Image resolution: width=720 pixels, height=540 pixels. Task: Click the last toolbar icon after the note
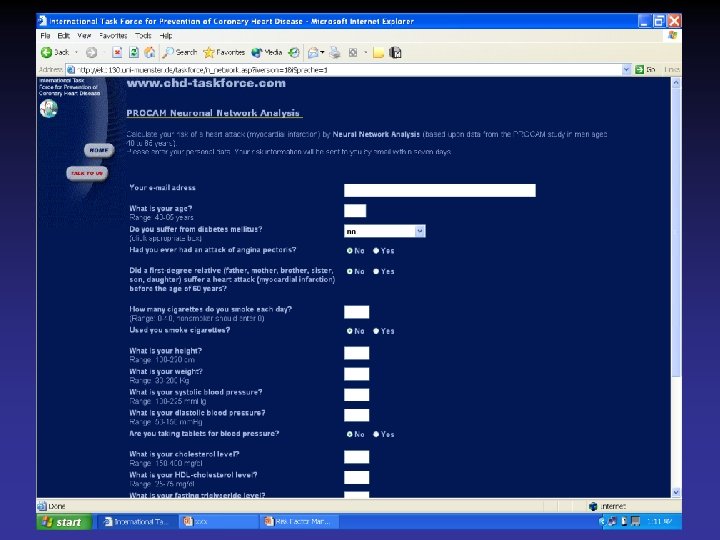[395, 53]
